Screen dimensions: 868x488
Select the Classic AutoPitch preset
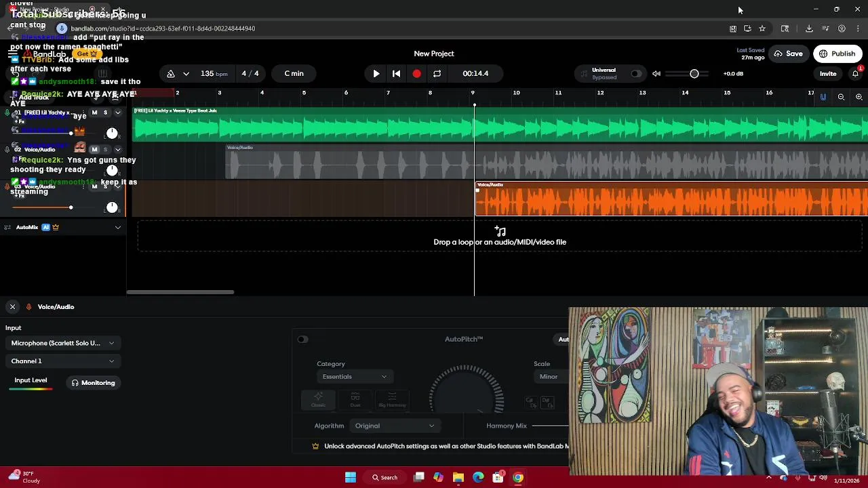[x=318, y=400]
